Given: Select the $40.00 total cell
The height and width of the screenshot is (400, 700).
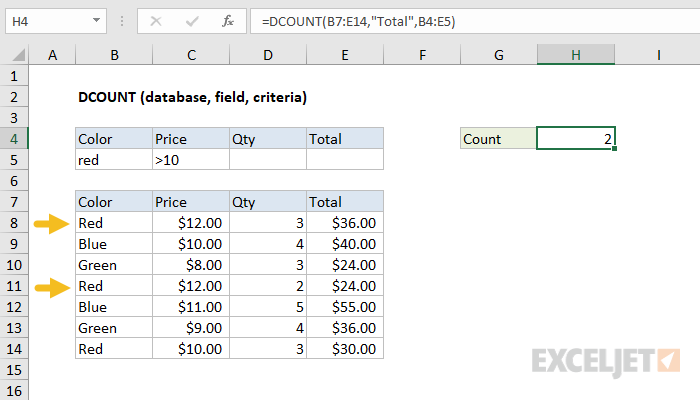Looking at the screenshot, I should coord(345,244).
